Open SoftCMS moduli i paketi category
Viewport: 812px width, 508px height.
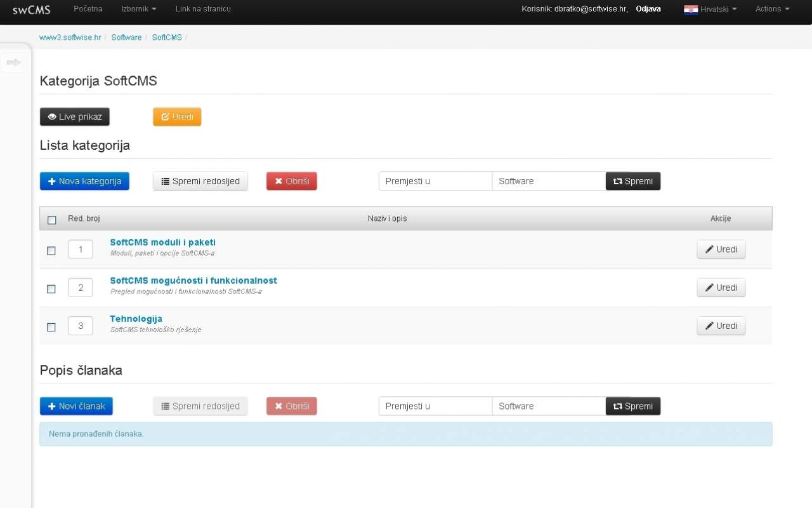[x=163, y=242]
